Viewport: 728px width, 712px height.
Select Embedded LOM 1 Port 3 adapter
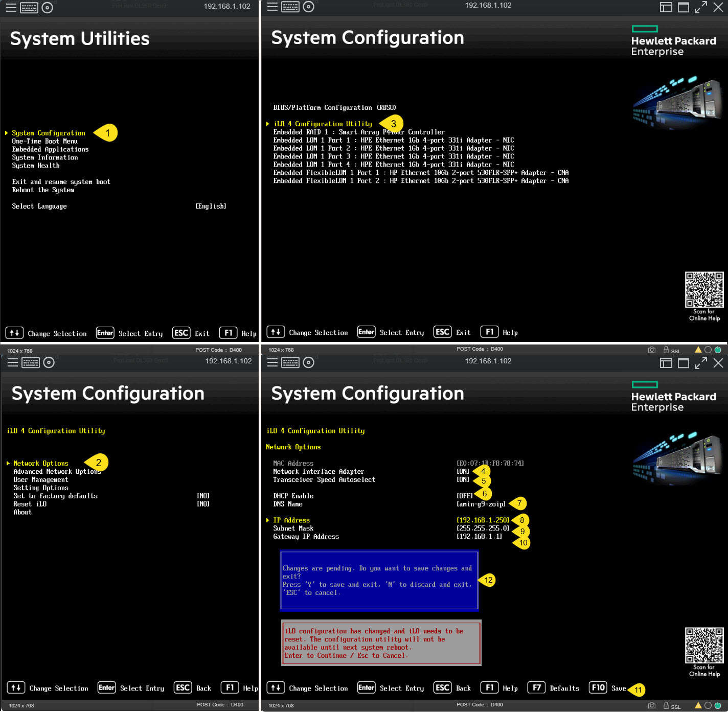click(394, 157)
